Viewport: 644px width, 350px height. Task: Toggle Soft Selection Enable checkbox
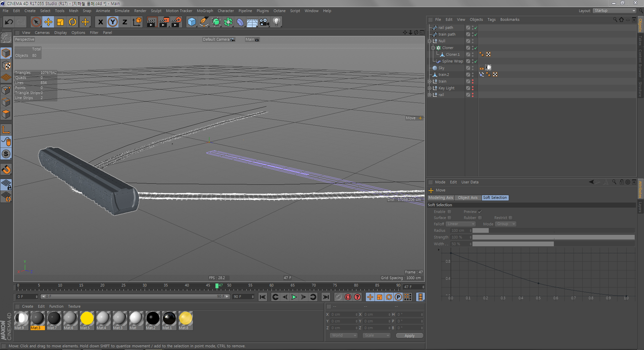tap(449, 212)
